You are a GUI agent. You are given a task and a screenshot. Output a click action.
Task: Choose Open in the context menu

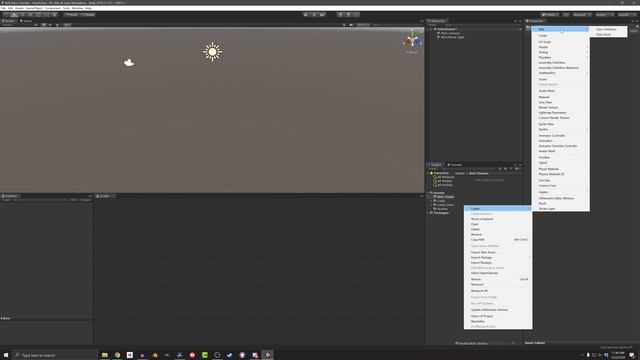coord(498,224)
